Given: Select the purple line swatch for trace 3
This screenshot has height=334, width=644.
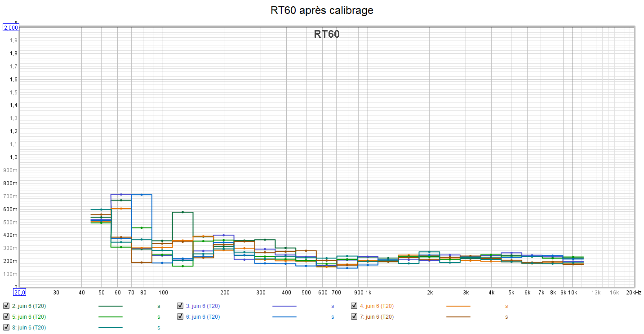Looking at the screenshot, I should coord(284,306).
